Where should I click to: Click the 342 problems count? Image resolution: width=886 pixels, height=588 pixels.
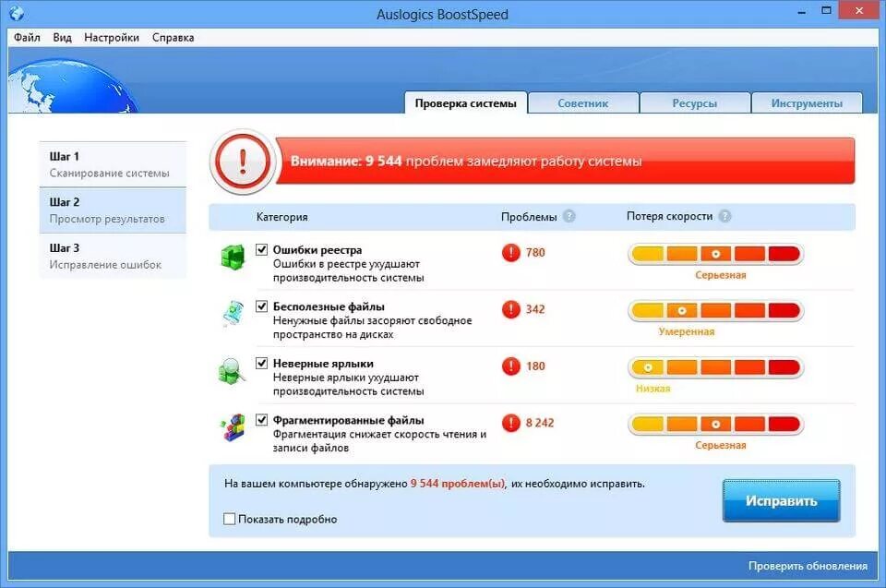pos(535,309)
